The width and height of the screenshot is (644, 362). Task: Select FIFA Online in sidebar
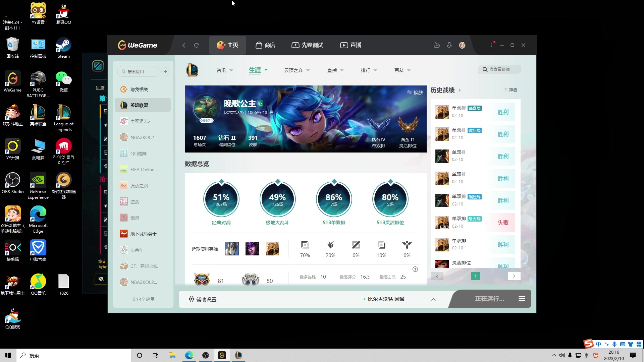[x=143, y=170]
